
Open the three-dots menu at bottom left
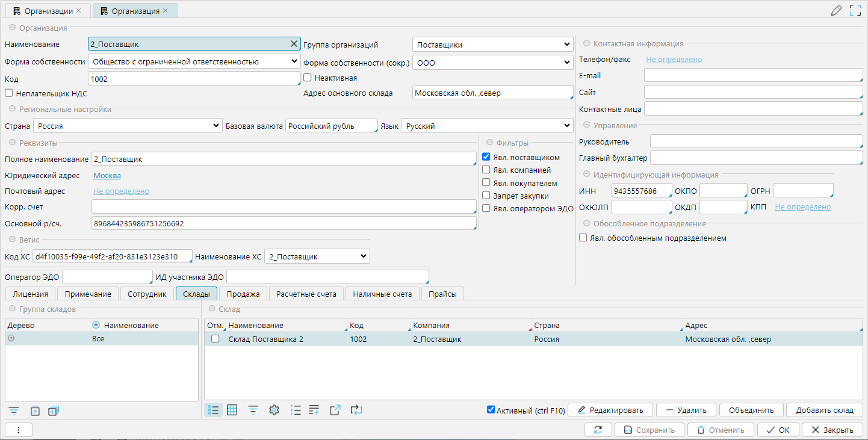(x=19, y=430)
